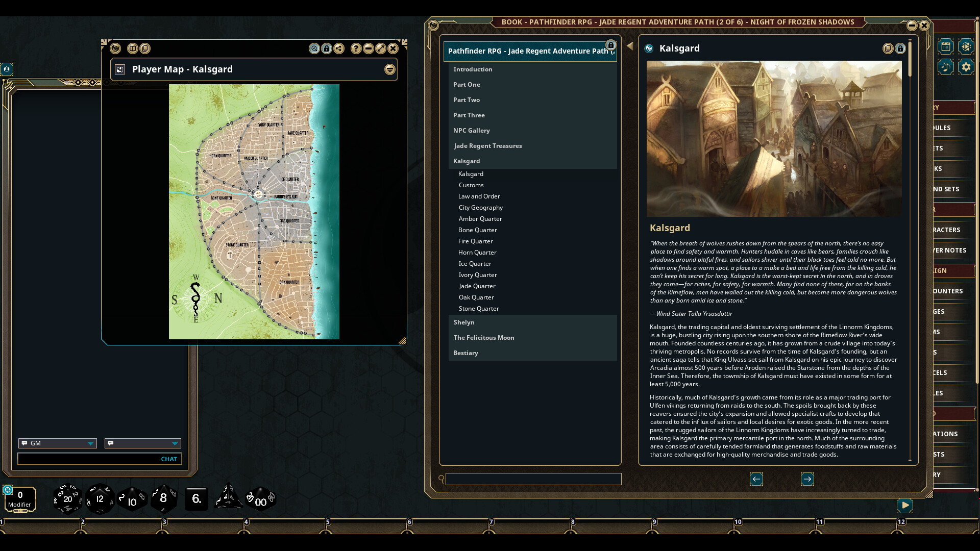Click the share icon on the Player Map window
980x551 pixels.
pyautogui.click(x=340, y=48)
